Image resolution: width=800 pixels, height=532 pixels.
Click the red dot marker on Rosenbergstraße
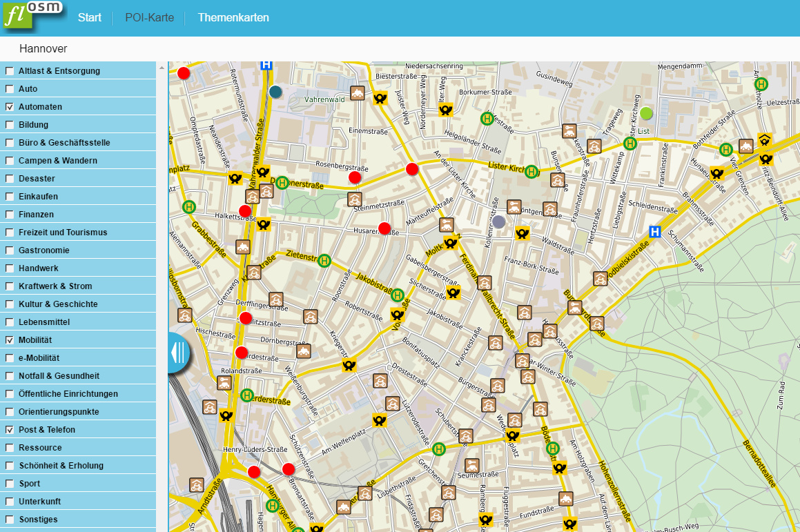(355, 177)
